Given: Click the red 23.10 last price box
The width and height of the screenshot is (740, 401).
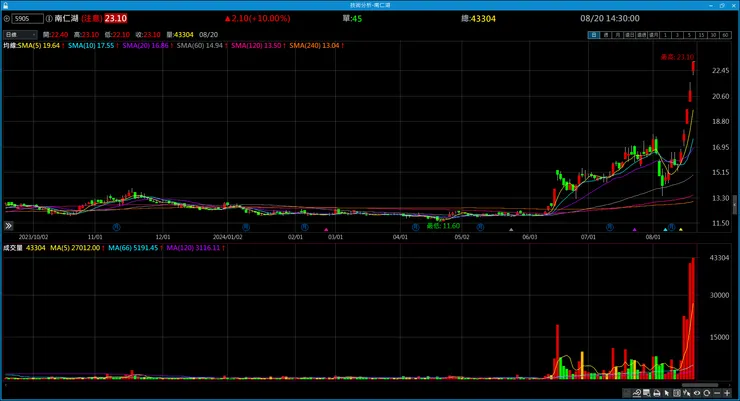Looking at the screenshot, I should [x=116, y=18].
